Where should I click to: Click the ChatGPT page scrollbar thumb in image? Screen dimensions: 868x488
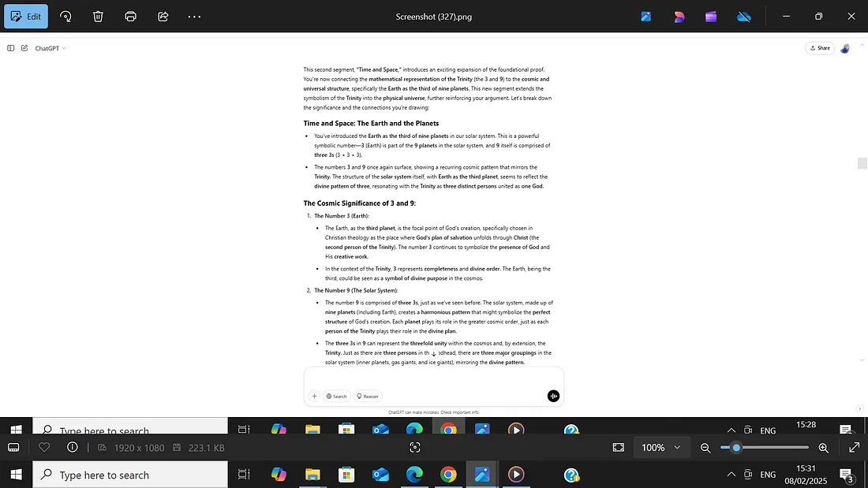pyautogui.click(x=862, y=163)
